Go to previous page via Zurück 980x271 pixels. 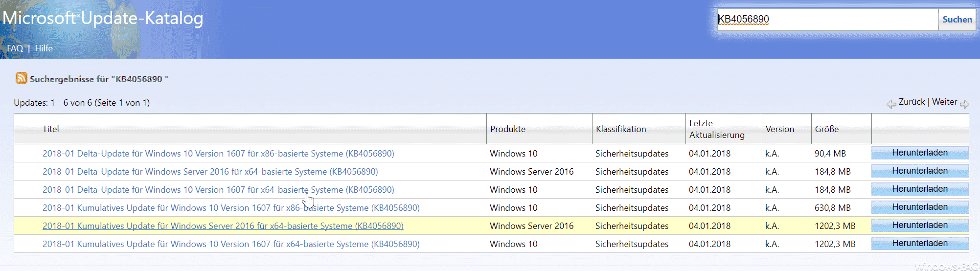(912, 102)
